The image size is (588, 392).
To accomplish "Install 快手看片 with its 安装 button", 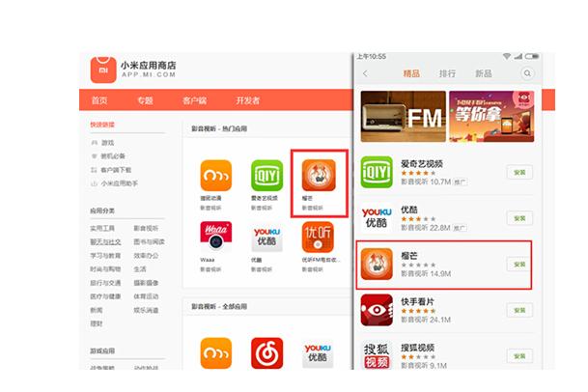I will coord(519,310).
